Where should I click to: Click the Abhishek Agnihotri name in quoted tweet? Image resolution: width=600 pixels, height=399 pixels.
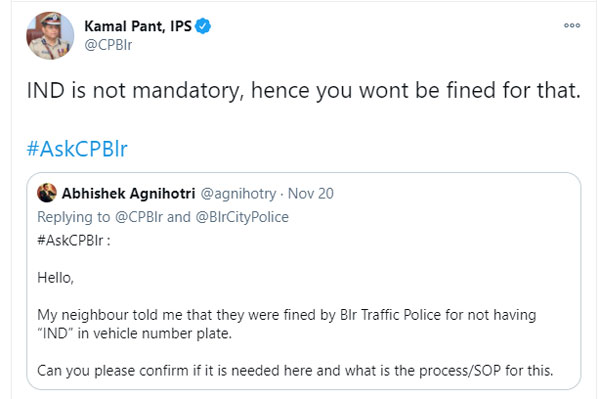[129, 194]
